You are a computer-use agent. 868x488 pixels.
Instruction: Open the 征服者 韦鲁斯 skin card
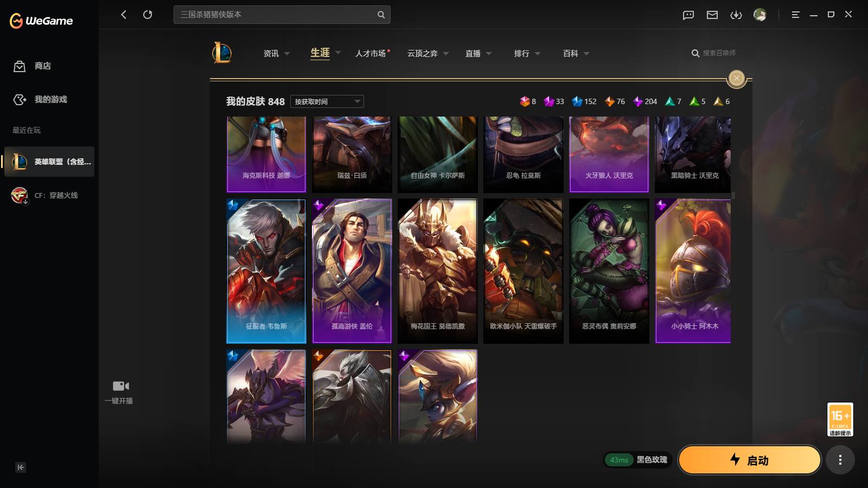coord(266,271)
